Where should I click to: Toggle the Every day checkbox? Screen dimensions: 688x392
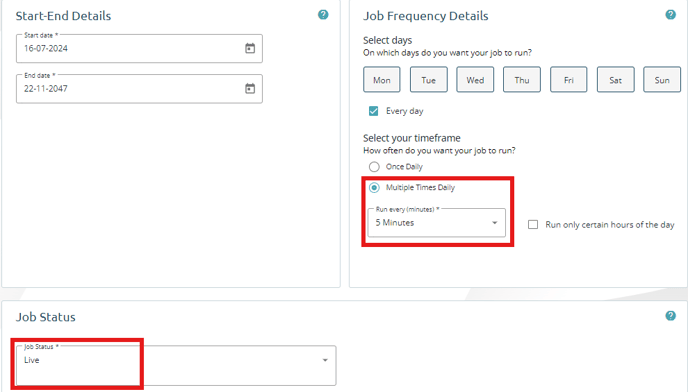(373, 111)
